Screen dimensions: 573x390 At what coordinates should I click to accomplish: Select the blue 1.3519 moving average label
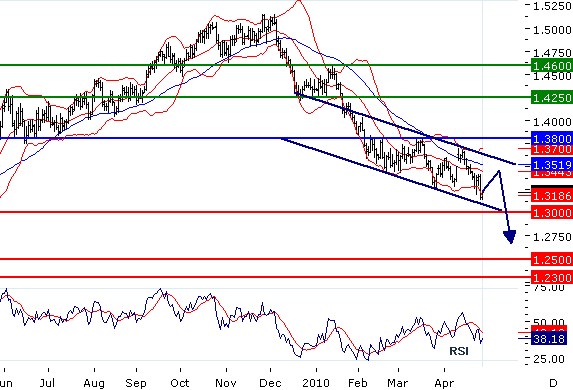click(551, 164)
